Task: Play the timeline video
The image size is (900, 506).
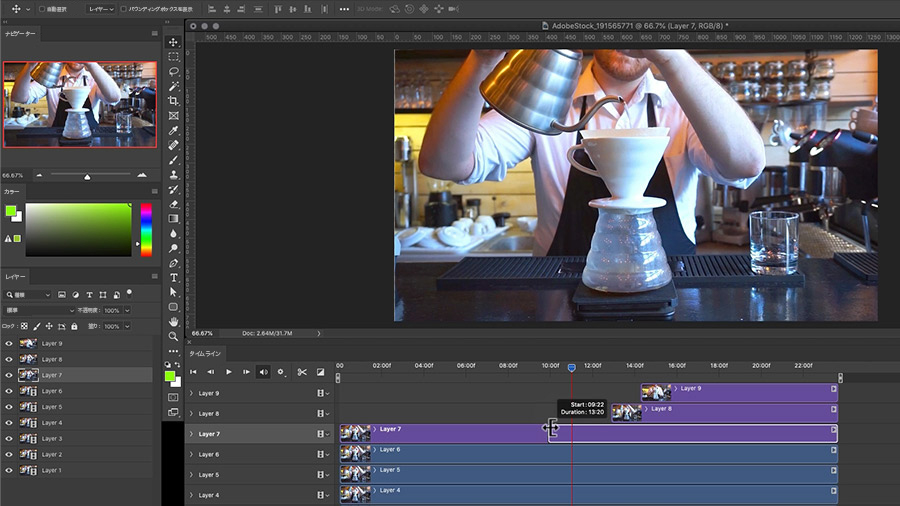Action: click(x=229, y=372)
